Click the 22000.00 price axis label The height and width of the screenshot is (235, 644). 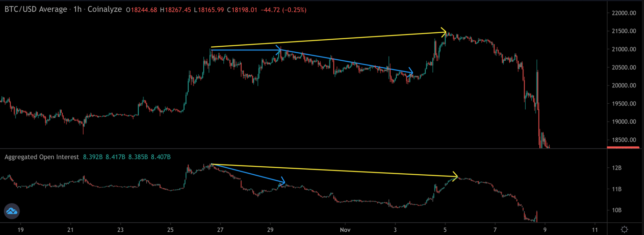[622, 13]
